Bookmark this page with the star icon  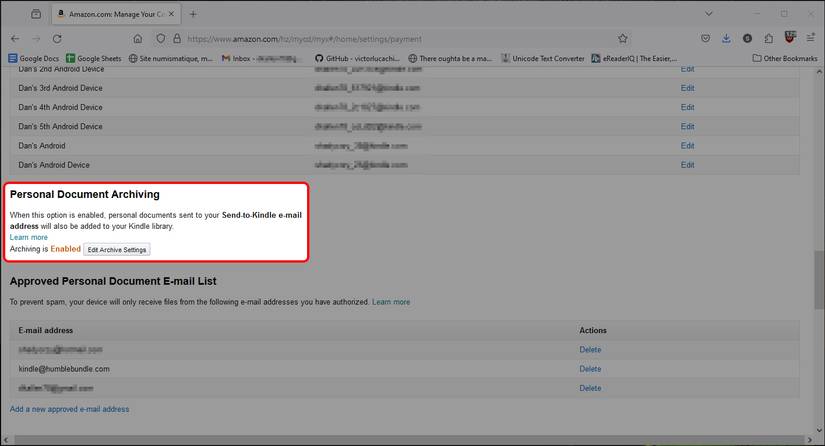622,38
